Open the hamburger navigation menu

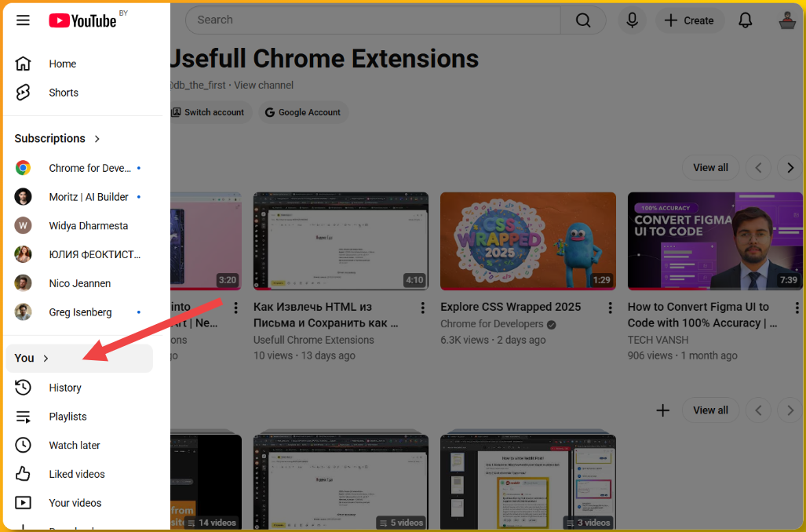tap(23, 20)
